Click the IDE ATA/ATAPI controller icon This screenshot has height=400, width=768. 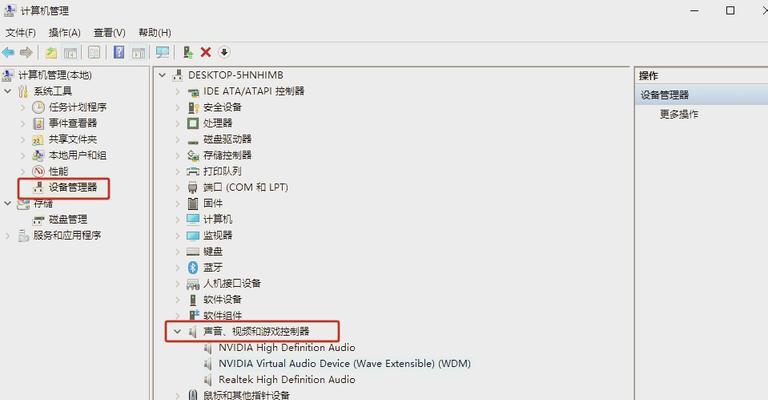click(193, 92)
